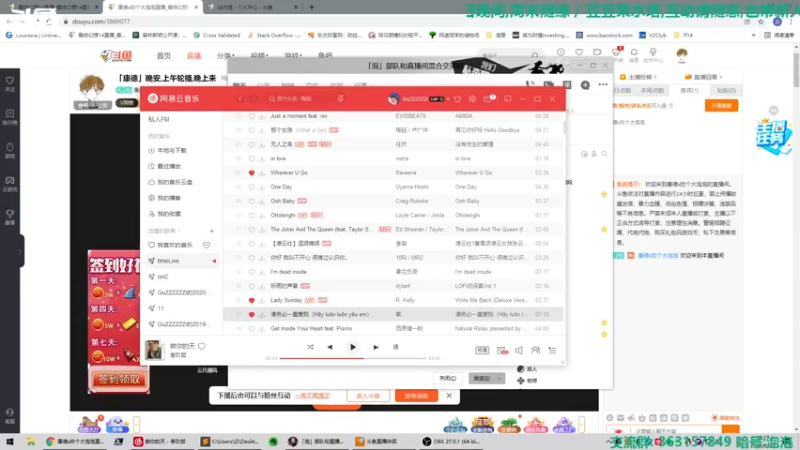Add new playlist with plus icon
The image size is (800, 450).
click(212, 231)
